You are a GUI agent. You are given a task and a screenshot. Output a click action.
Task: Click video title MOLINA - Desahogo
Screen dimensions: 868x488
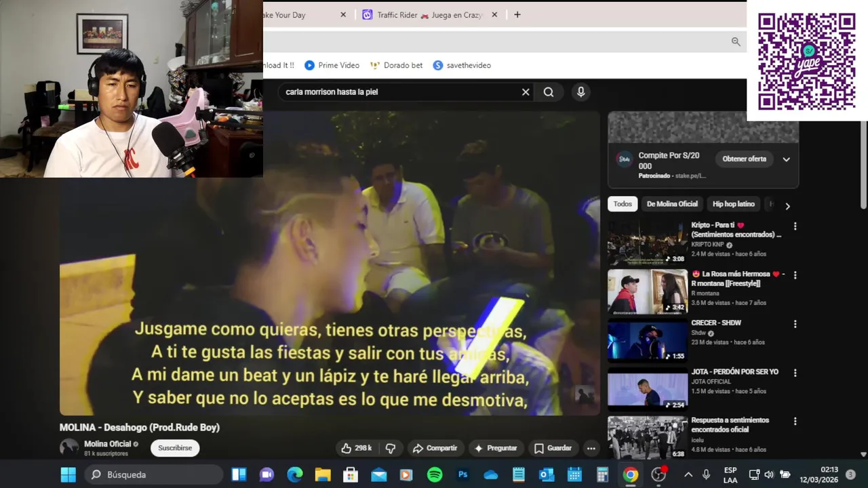pyautogui.click(x=140, y=428)
